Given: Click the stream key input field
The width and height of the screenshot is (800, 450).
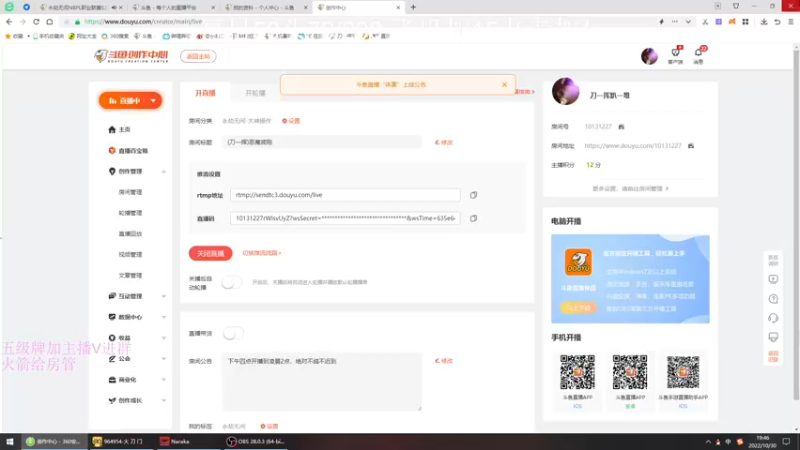Looking at the screenshot, I should (x=345, y=218).
